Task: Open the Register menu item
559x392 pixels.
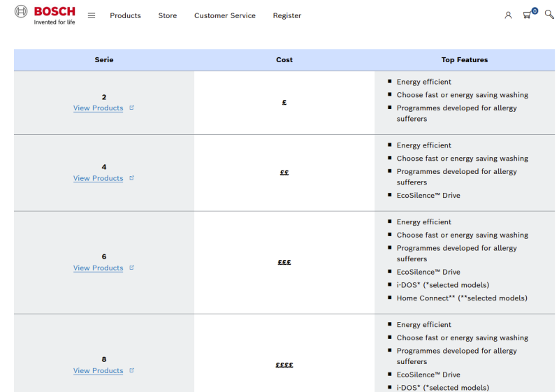Action: (x=287, y=15)
